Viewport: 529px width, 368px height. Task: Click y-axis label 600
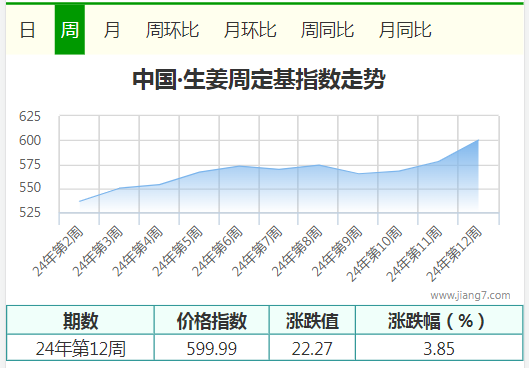tap(30, 141)
